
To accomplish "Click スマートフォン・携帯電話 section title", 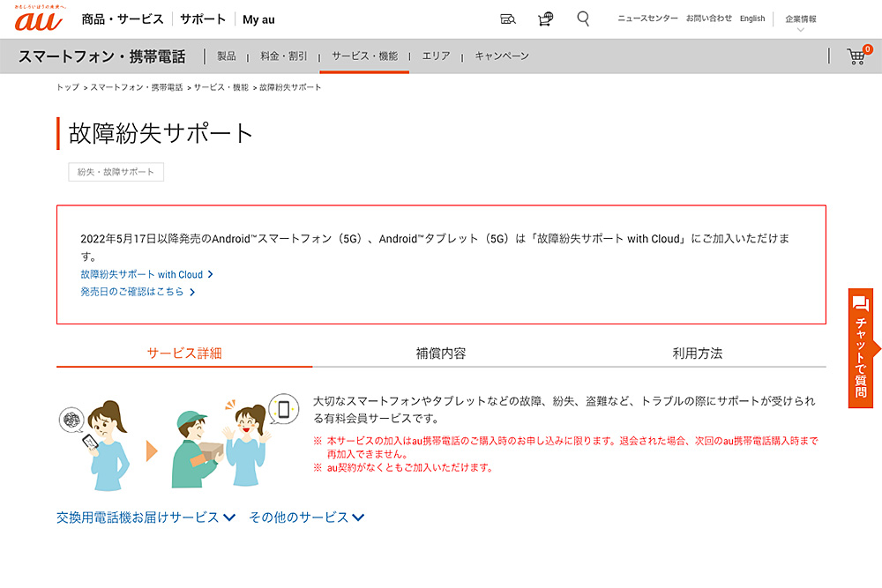I will click(x=101, y=56).
